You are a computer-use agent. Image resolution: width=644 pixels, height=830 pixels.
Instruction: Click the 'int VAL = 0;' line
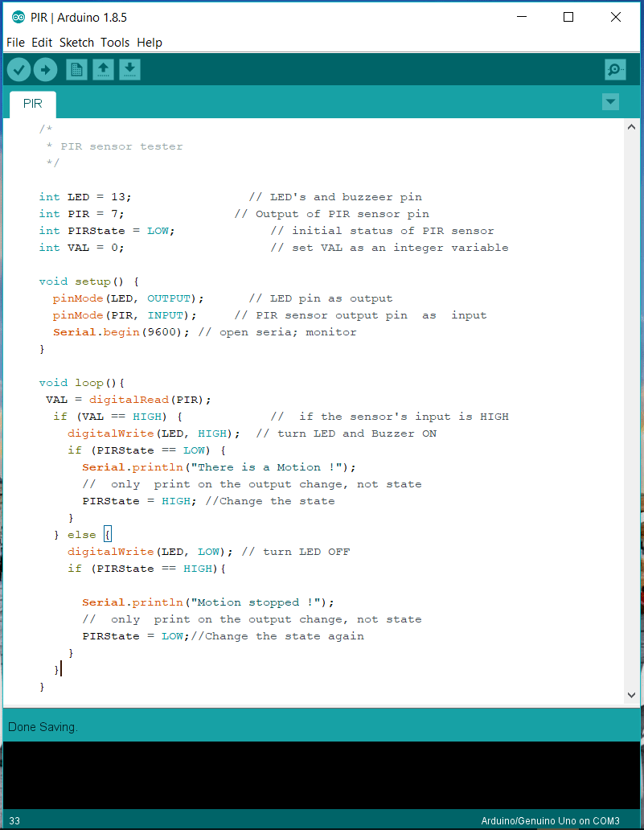pos(81,248)
